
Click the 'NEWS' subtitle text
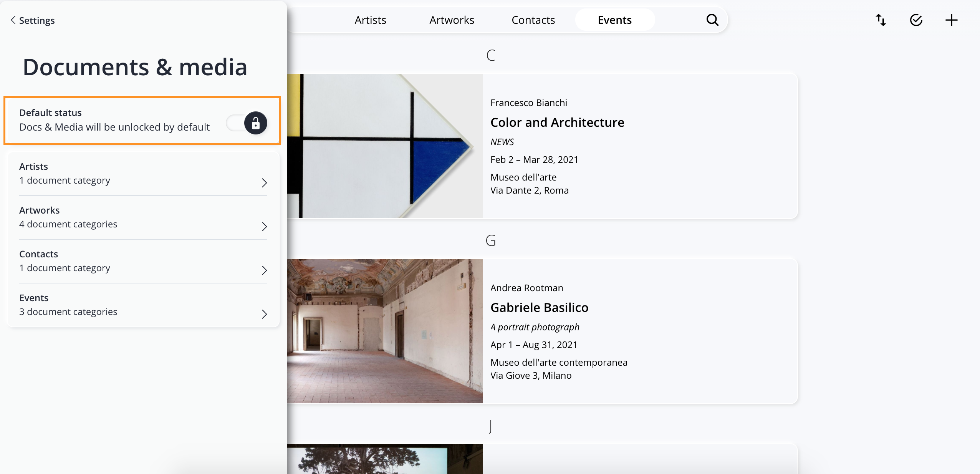(x=502, y=142)
